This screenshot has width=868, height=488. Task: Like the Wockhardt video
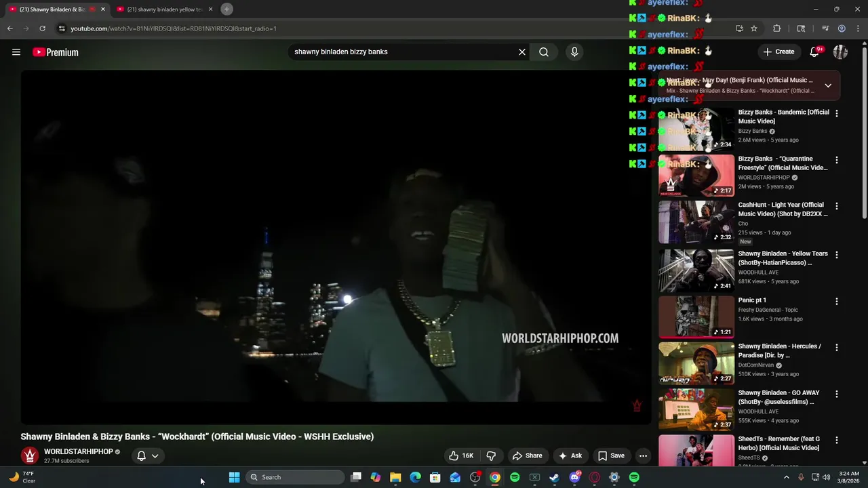[x=461, y=455]
